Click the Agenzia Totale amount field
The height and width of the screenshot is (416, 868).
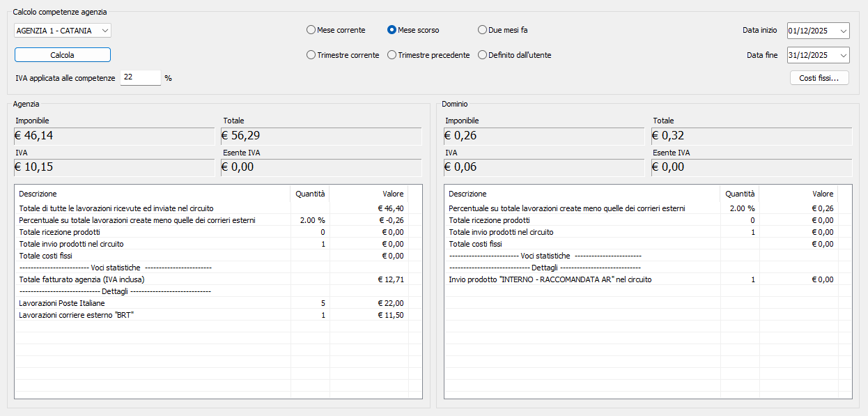click(x=320, y=136)
